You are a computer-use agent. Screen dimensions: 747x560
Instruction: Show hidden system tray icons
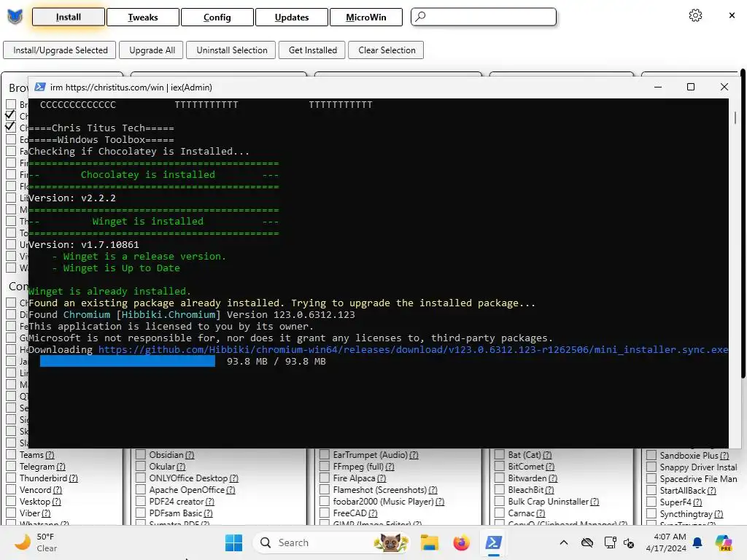pos(564,542)
